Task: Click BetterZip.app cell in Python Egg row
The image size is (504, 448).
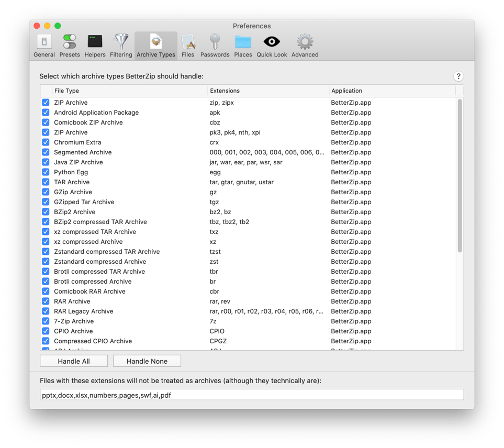Action: pyautogui.click(x=351, y=172)
